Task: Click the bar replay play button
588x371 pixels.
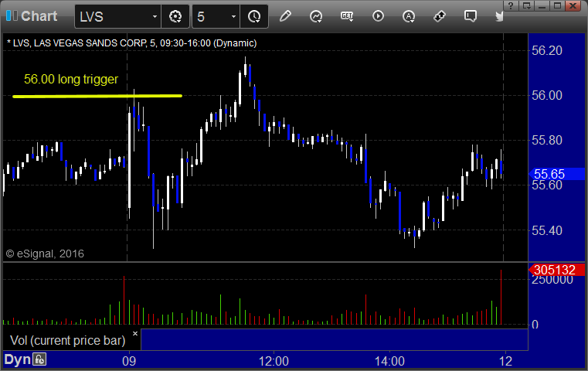Action: (x=378, y=16)
